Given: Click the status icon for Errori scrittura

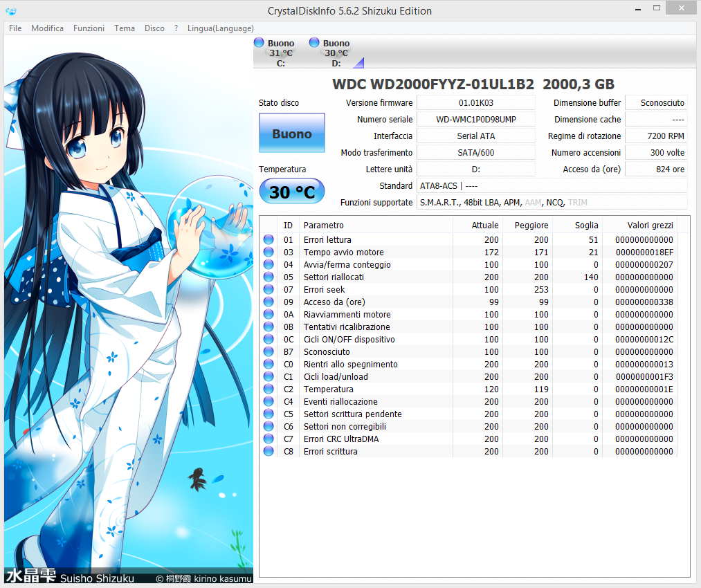Looking at the screenshot, I should pos(268,451).
